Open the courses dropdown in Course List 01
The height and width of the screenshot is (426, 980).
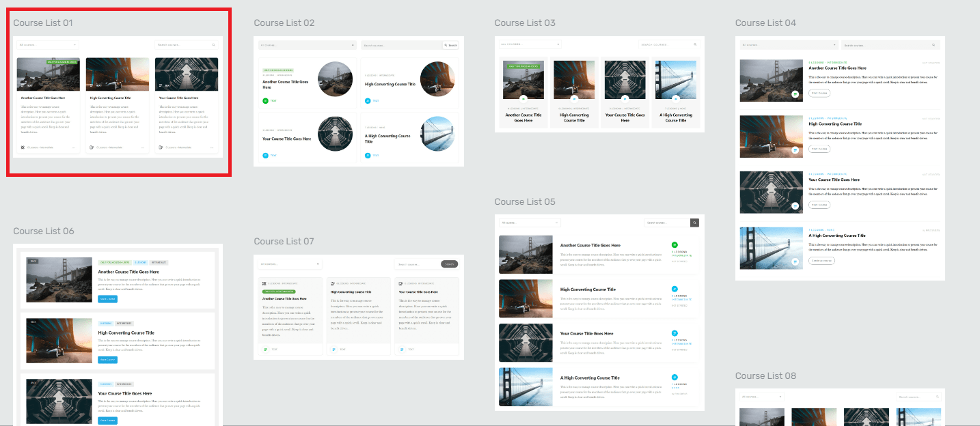tap(49, 45)
